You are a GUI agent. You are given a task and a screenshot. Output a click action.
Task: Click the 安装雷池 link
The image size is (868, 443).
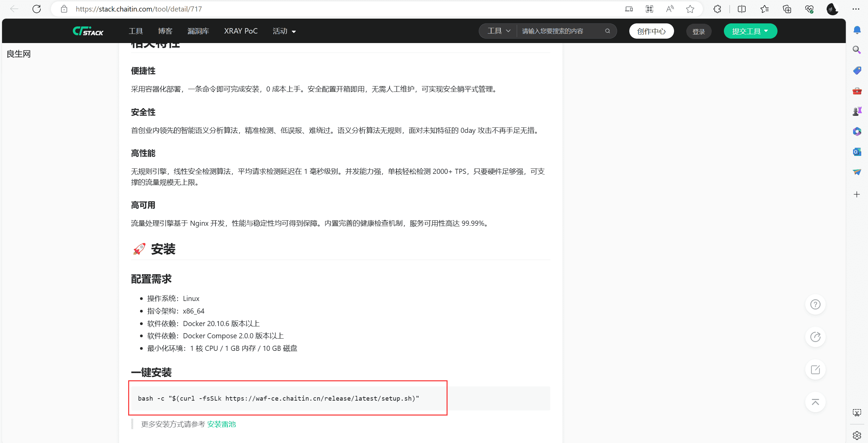(x=221, y=424)
